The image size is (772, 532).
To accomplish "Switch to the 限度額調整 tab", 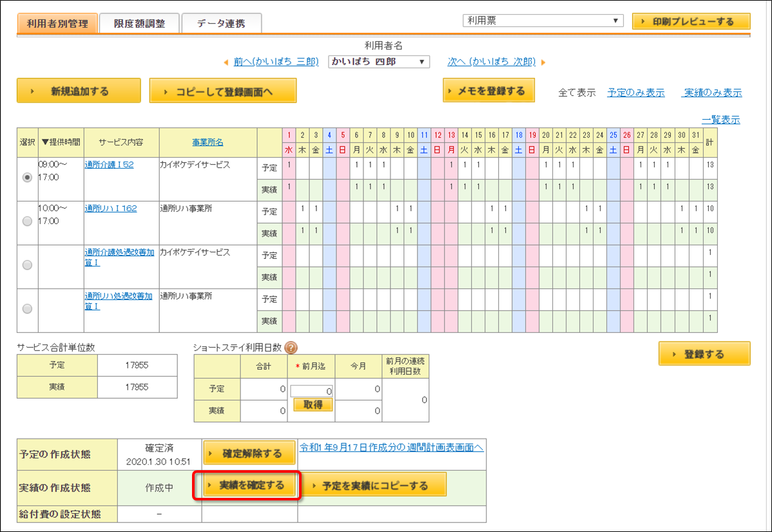I will (x=139, y=23).
